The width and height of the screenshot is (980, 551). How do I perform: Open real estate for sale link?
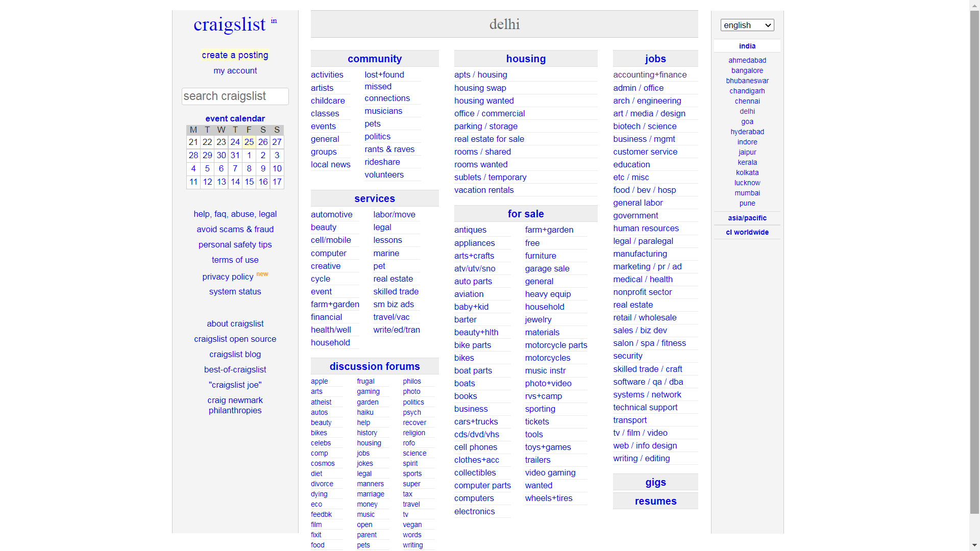click(x=489, y=139)
